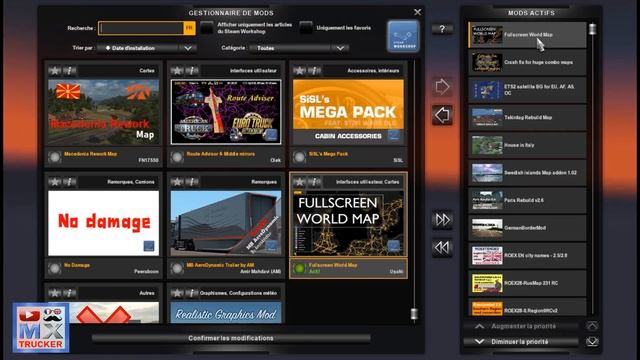Screen dimensions: 640x360
Task: Show info for Route Advisor & Middle mirrors
Action: point(192,71)
